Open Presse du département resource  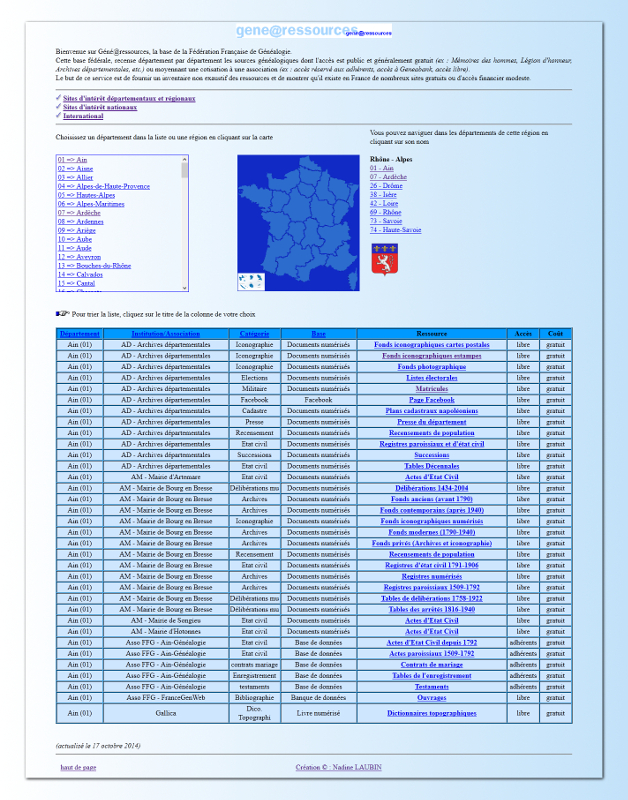coord(432,422)
